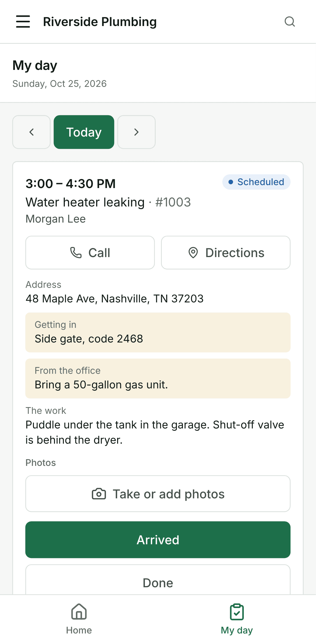Go to previous day with left chevron
The width and height of the screenshot is (316, 644).
[x=32, y=132]
